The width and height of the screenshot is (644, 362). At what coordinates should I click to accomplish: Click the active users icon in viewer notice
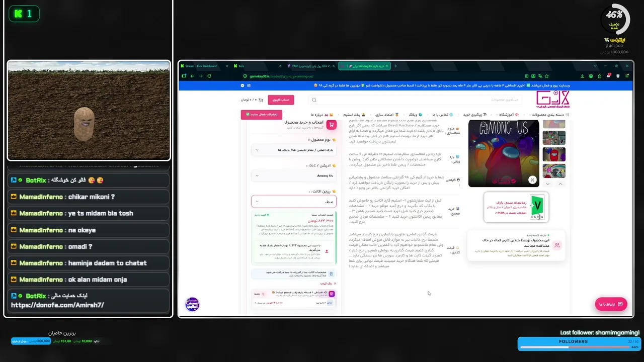click(557, 245)
